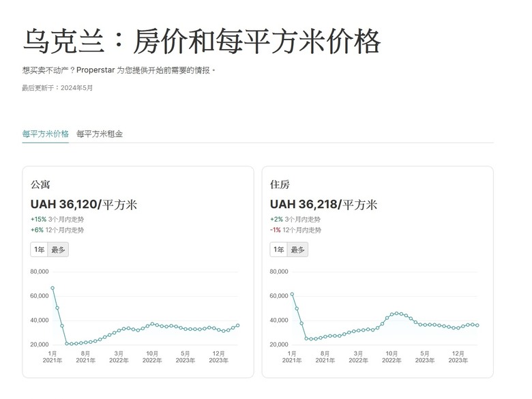Click the page title 乌克兰：房价和每平方米价格
Viewport: 532px width, 399px height.
point(202,41)
